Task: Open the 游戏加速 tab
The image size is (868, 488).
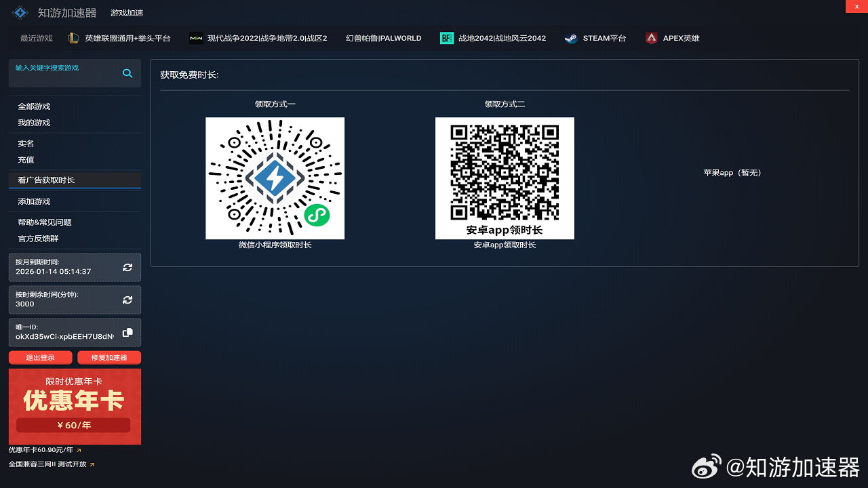Action: (x=127, y=13)
